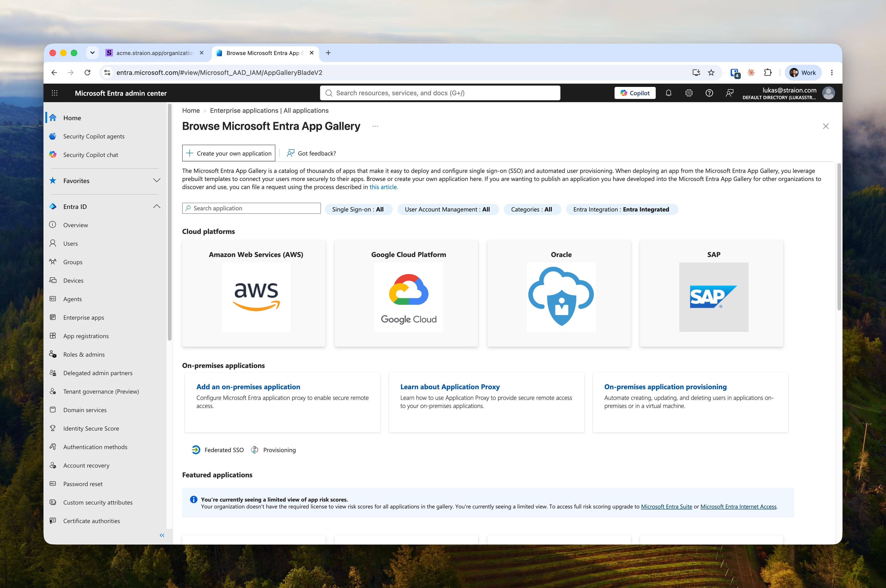Image resolution: width=886 pixels, height=588 pixels.
Task: Open the Categories filter
Action: [532, 209]
